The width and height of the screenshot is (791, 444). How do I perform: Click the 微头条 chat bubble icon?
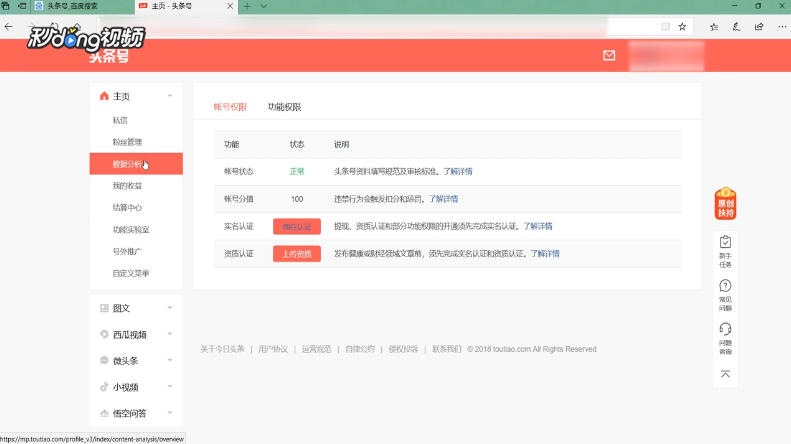point(104,360)
